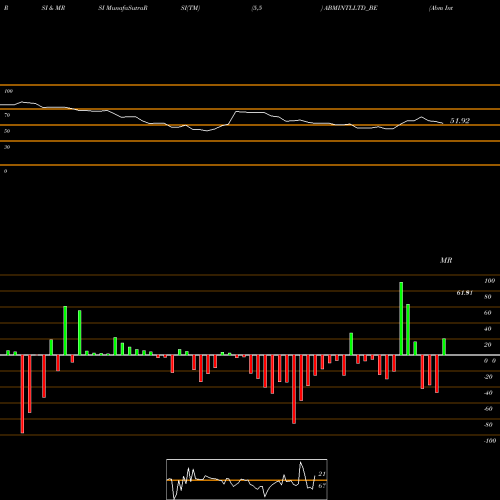The width and height of the screenshot is (500, 500).
Task: Click the MR value 61.91
Action: (464, 293)
